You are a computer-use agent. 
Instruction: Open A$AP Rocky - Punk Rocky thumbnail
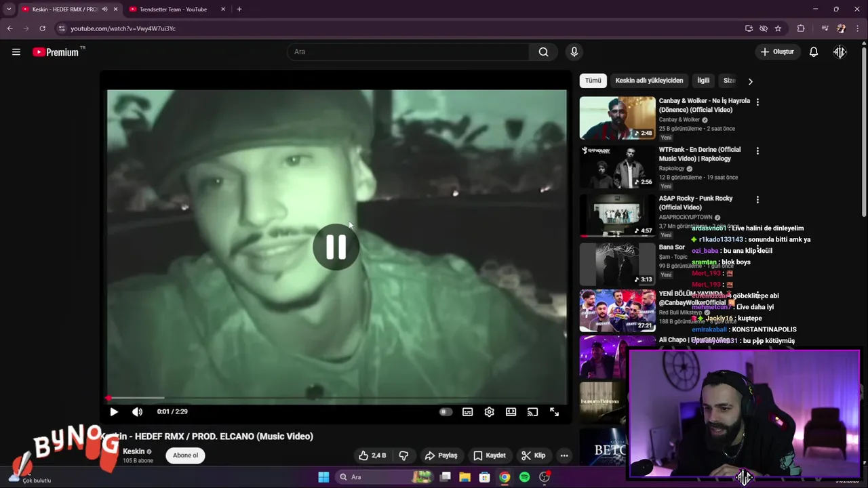[x=617, y=216]
